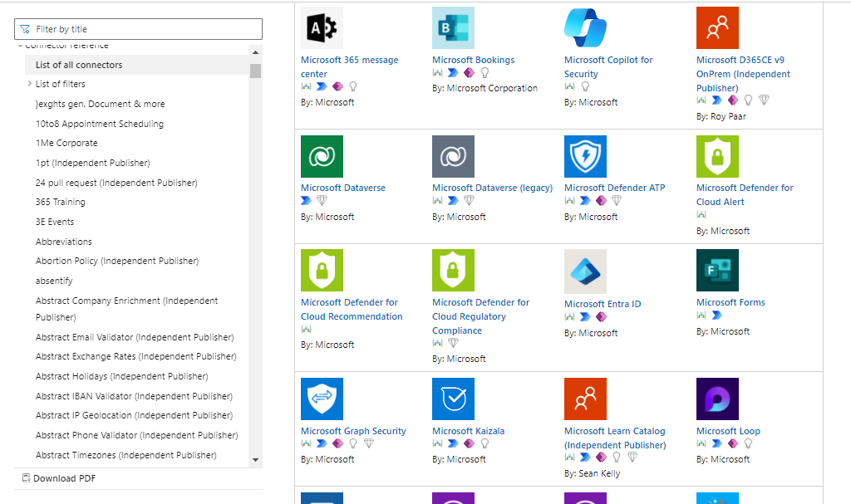Viewport: 851px width, 504px height.
Task: Click the filter icon in the search box
Action: pos(25,29)
